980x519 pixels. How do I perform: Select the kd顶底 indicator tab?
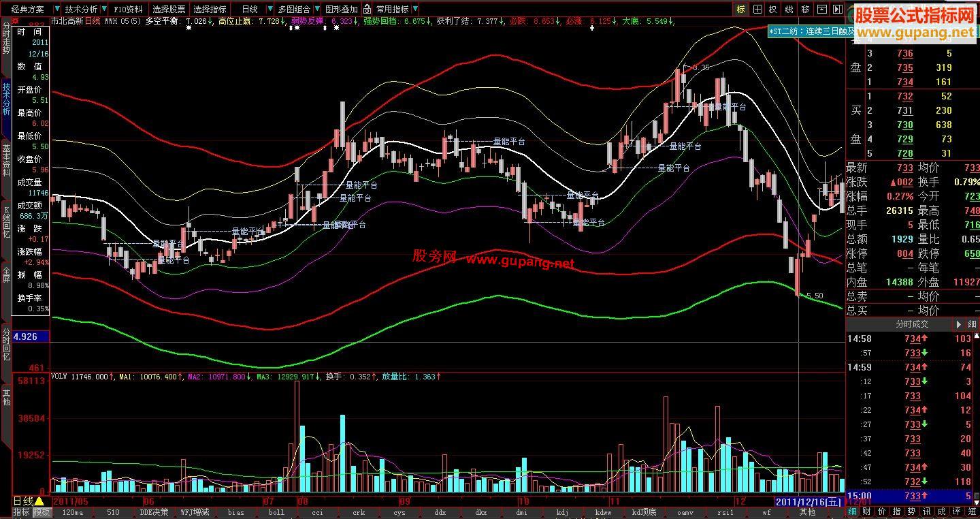[x=644, y=512]
